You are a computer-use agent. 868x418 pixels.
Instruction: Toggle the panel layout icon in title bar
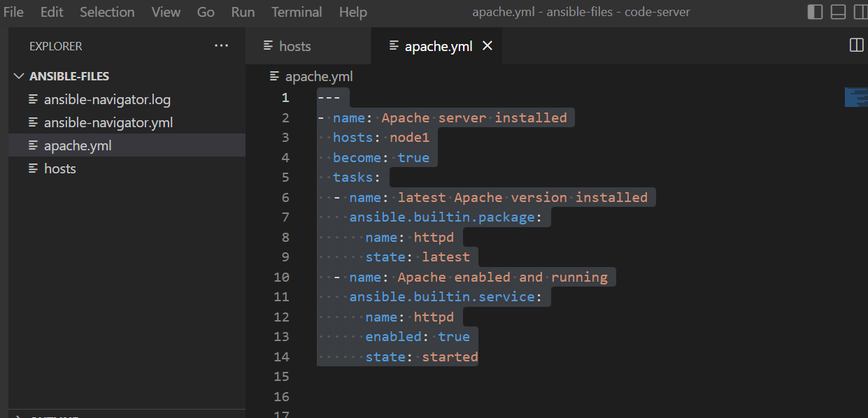pos(838,12)
